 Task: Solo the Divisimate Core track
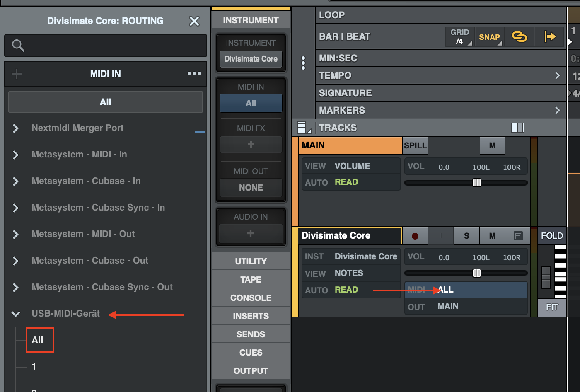tap(466, 236)
